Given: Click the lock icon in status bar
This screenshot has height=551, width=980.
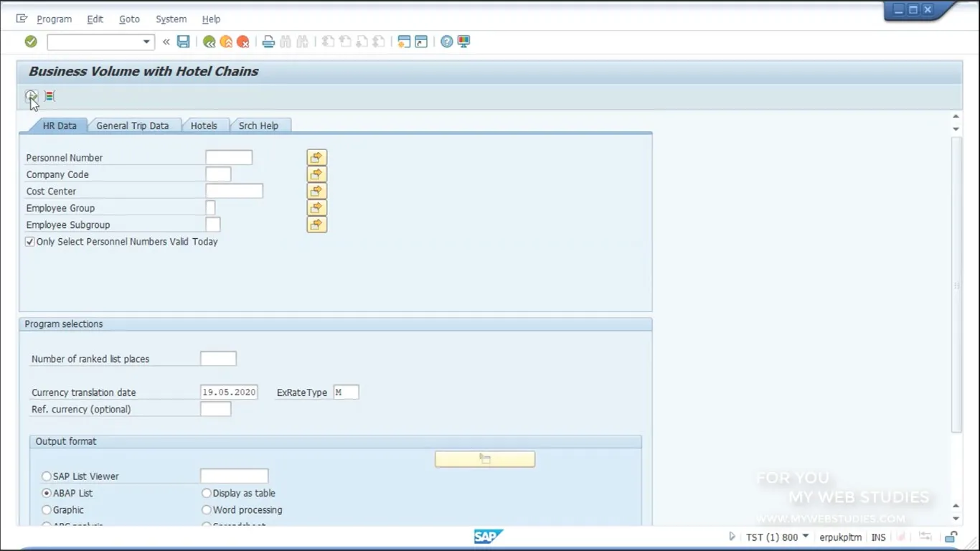Looking at the screenshot, I should pyautogui.click(x=951, y=537).
